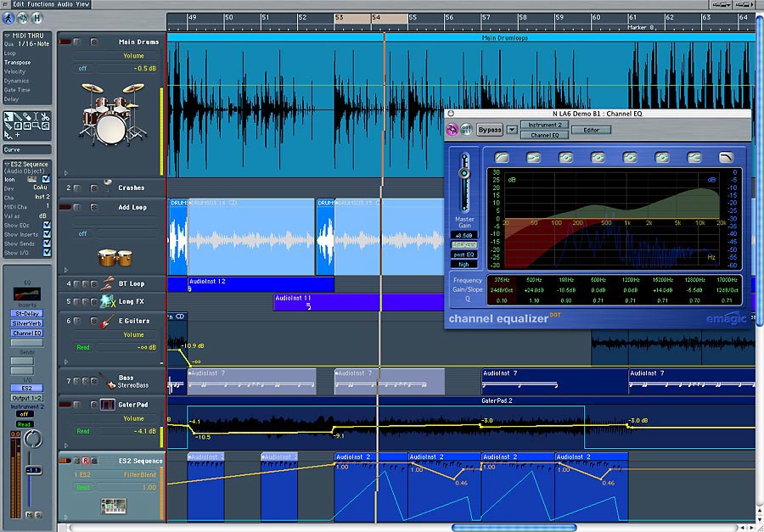Viewport: 764px width, 532px height.
Task: Click the E Guitars red guitar icon
Action: [x=107, y=321]
